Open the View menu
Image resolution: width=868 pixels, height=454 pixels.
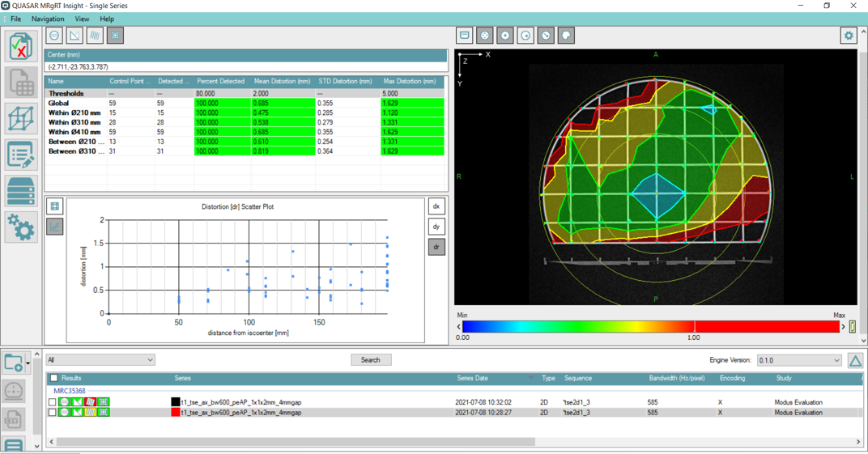point(82,19)
